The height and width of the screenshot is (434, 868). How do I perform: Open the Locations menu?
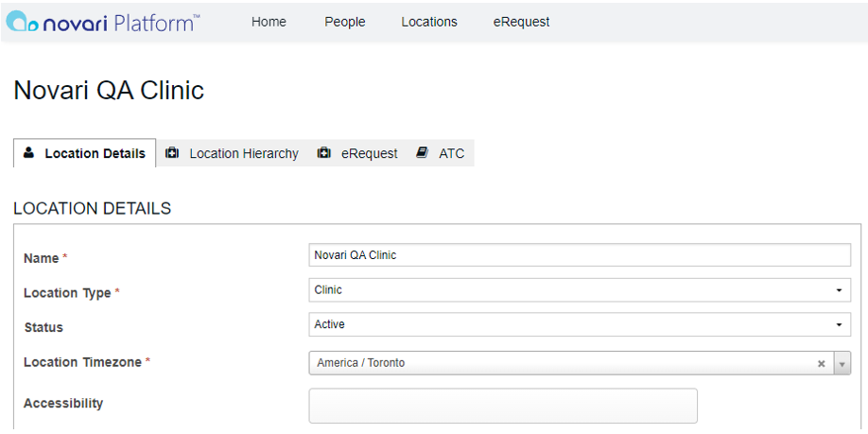(x=429, y=22)
